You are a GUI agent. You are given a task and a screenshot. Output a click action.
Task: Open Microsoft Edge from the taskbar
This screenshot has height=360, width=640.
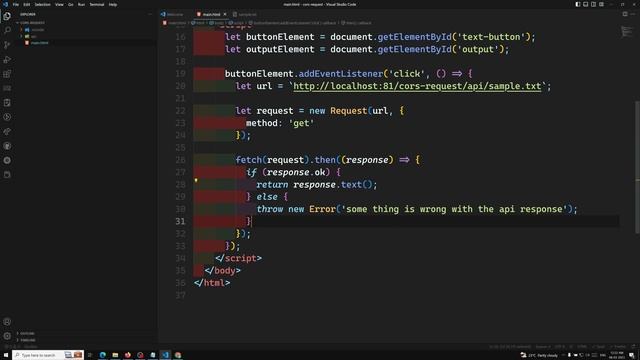pos(102,355)
